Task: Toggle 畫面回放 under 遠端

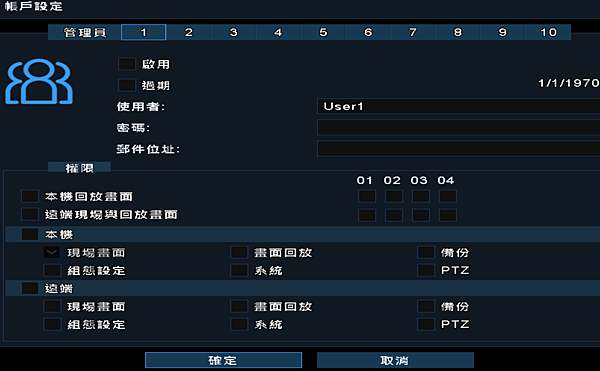Action: 239,306
